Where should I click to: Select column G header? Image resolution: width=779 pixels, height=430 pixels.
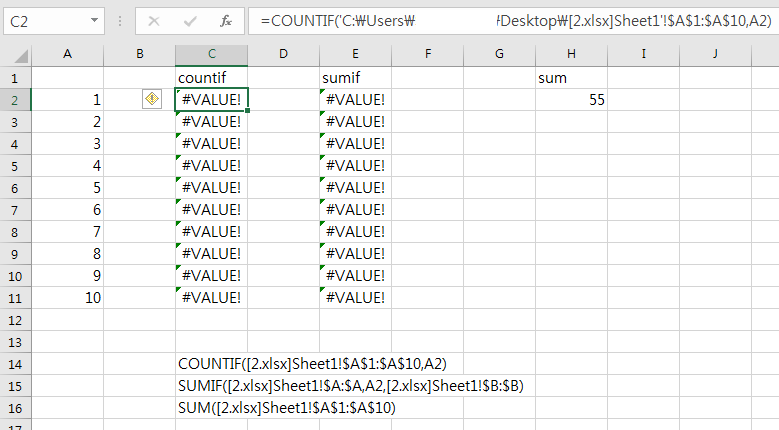click(499, 54)
